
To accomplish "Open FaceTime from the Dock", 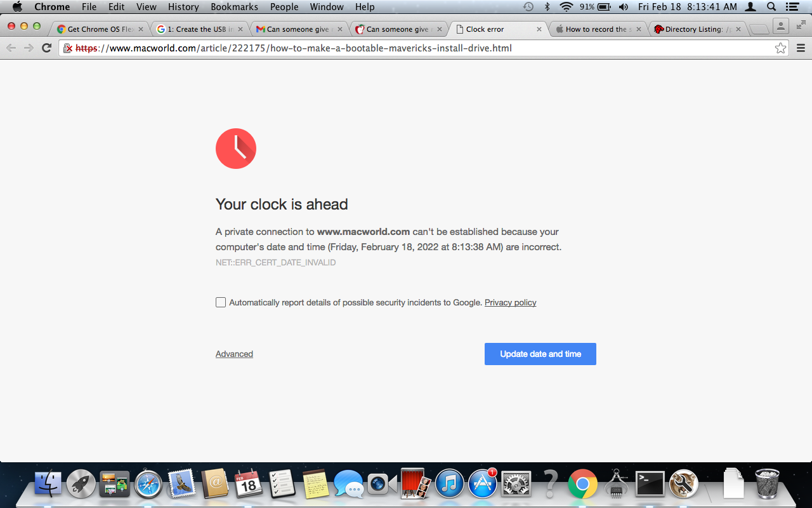I will tap(383, 485).
